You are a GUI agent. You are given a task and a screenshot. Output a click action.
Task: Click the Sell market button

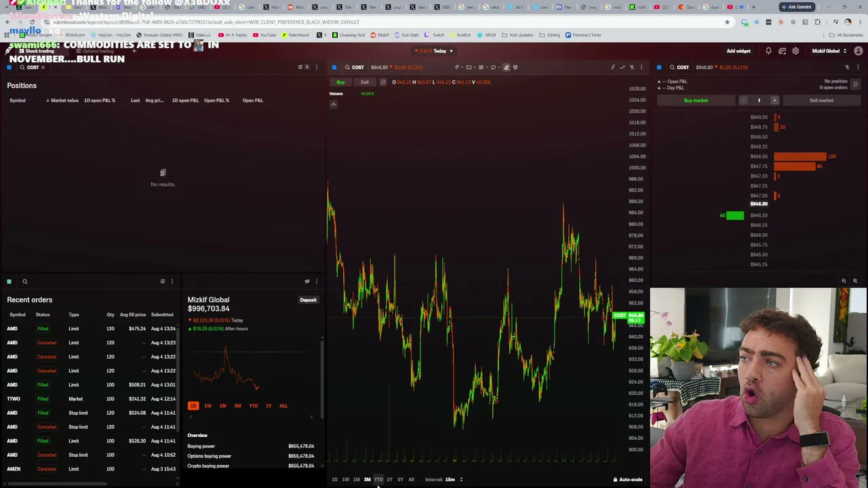pos(821,100)
